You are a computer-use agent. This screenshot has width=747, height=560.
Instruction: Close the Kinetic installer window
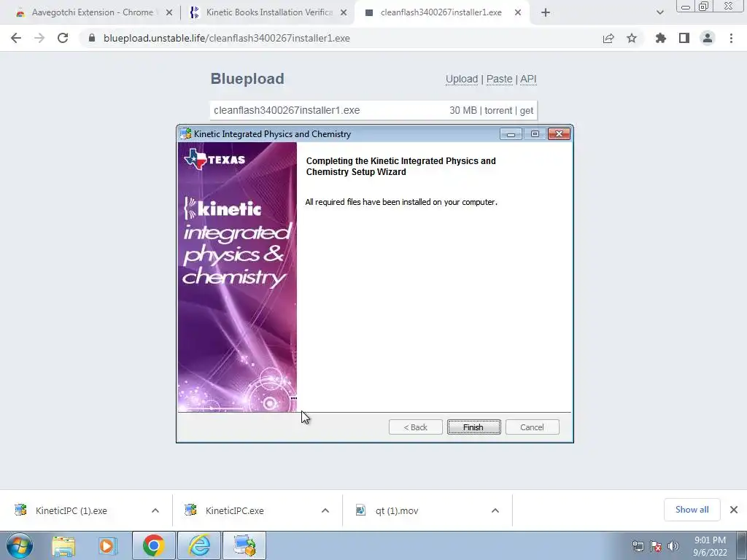coord(559,134)
